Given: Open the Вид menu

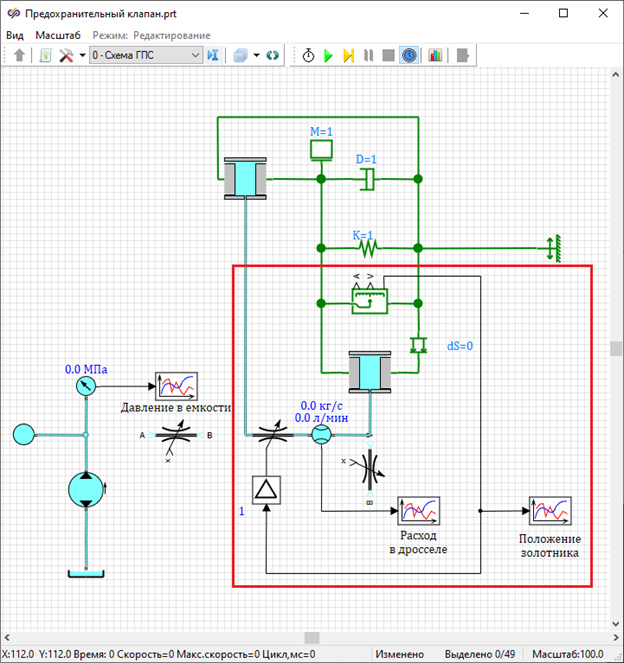Looking at the screenshot, I should pos(15,34).
